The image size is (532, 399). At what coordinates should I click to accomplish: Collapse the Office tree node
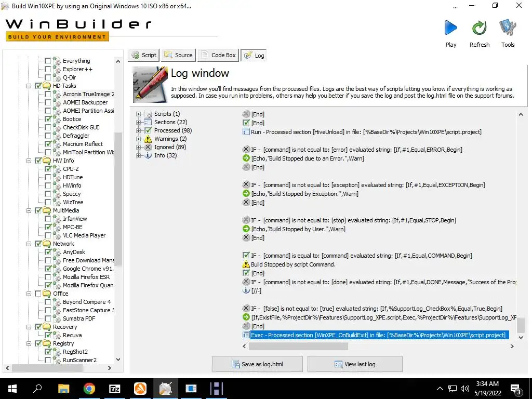[x=29, y=294]
